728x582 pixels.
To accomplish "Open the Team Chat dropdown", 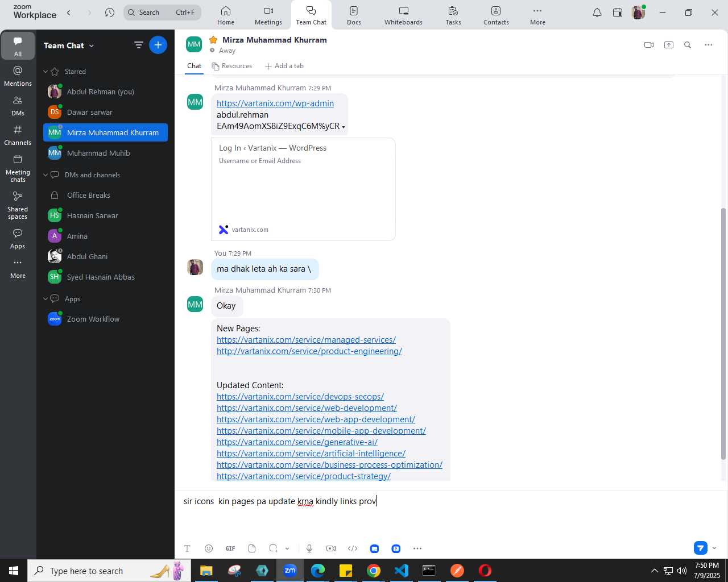I will (x=69, y=45).
